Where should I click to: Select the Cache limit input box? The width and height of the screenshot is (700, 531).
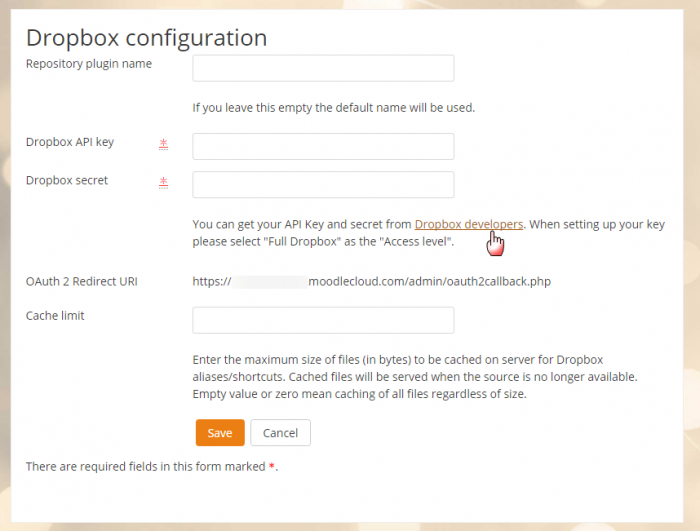point(323,320)
